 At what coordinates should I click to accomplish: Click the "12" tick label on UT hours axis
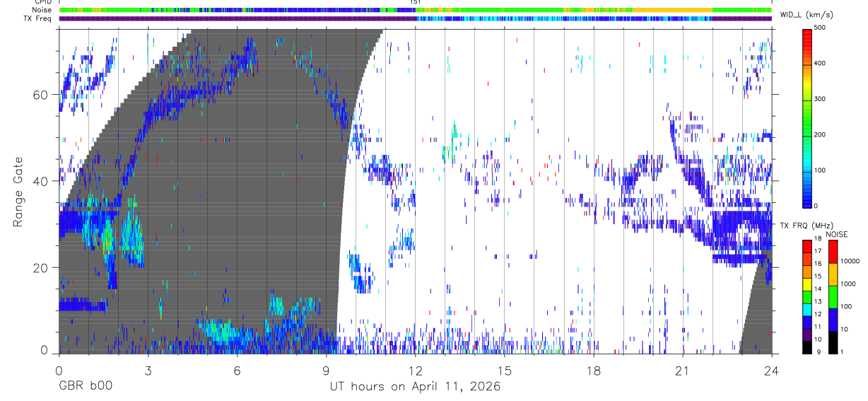pos(415,371)
